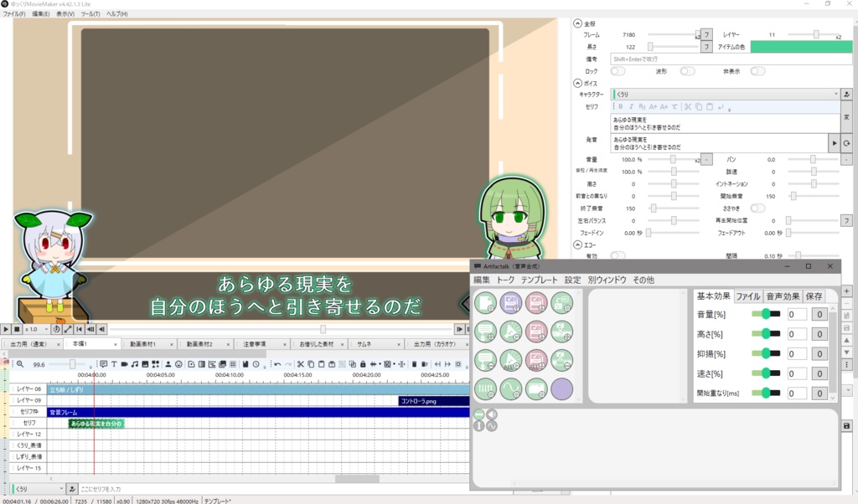Open the ツール(T) menu
This screenshot has height=504, width=858.
(x=90, y=13)
